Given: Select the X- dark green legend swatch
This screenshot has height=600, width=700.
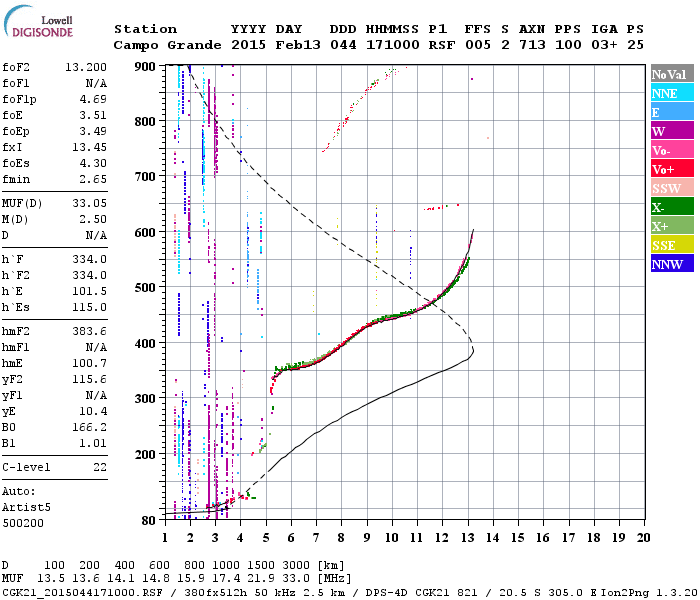Looking at the screenshot, I should [x=672, y=207].
